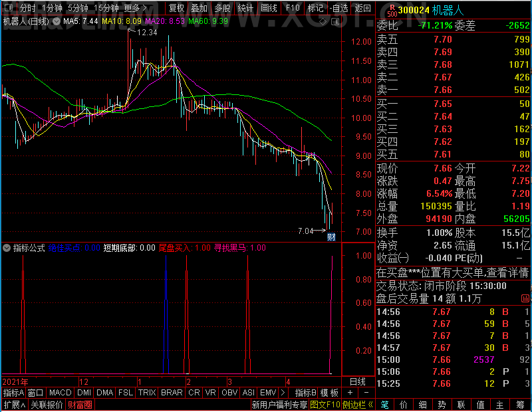Image resolution: width=532 pixels, height=412 pixels.
Task: Switch to the VR indicator
Action: coord(210,393)
